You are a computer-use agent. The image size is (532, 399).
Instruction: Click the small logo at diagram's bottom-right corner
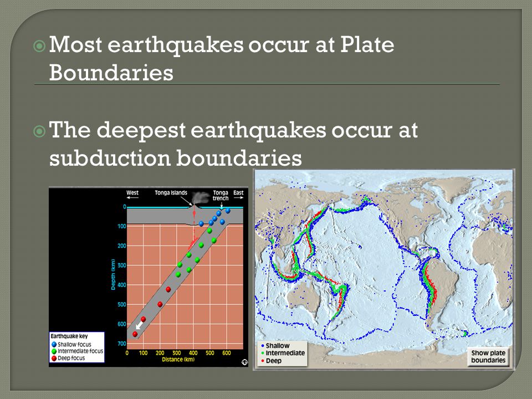click(244, 362)
